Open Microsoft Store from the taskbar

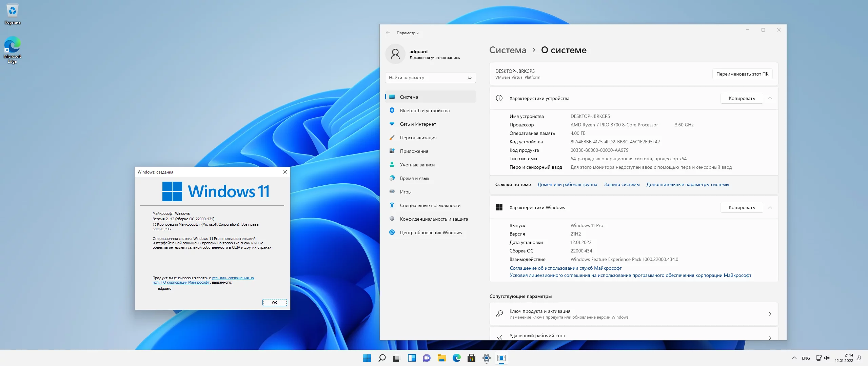471,358
